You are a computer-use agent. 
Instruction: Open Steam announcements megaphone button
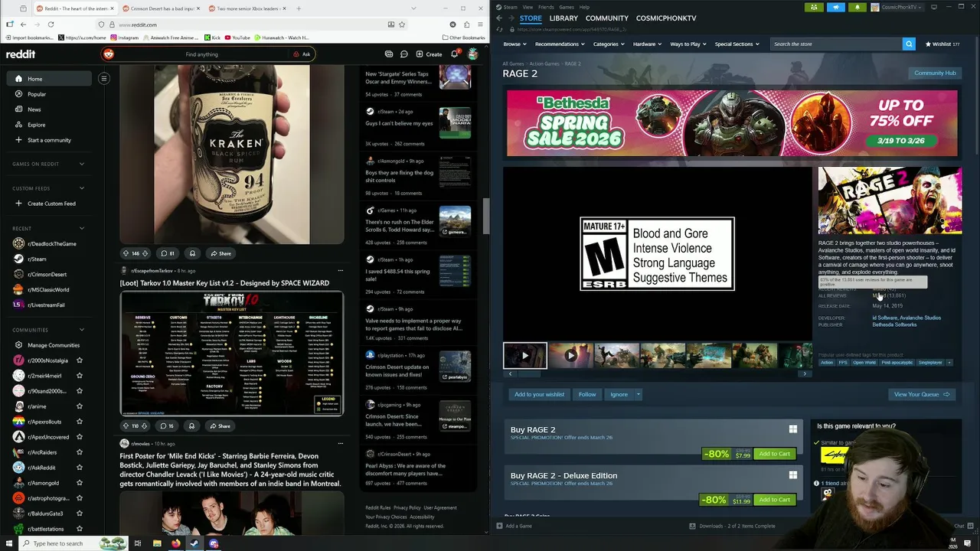(835, 7)
